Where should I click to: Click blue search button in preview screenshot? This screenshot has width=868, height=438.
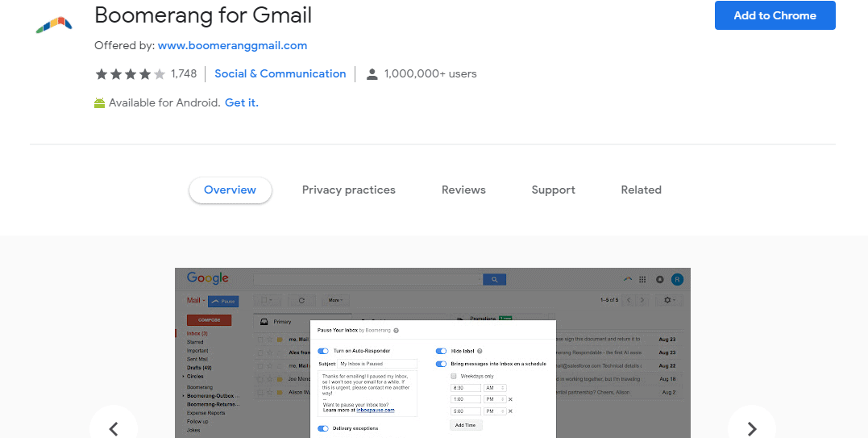[494, 280]
